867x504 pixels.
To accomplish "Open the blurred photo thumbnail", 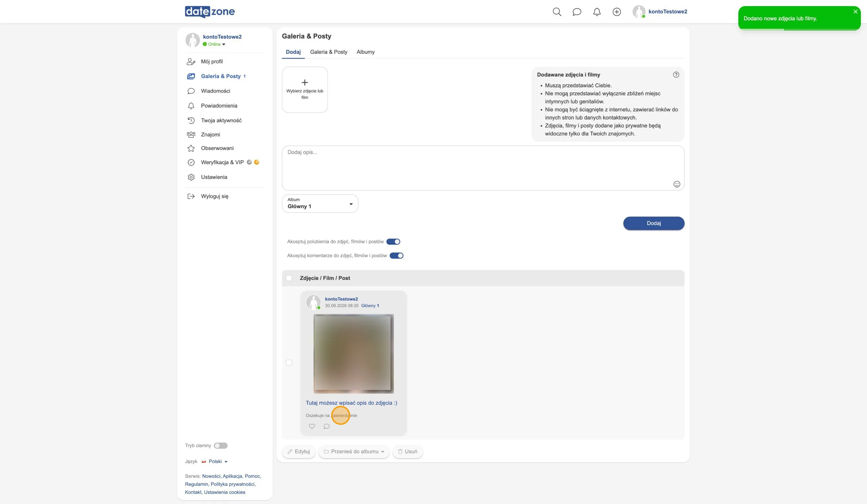I will (x=353, y=353).
